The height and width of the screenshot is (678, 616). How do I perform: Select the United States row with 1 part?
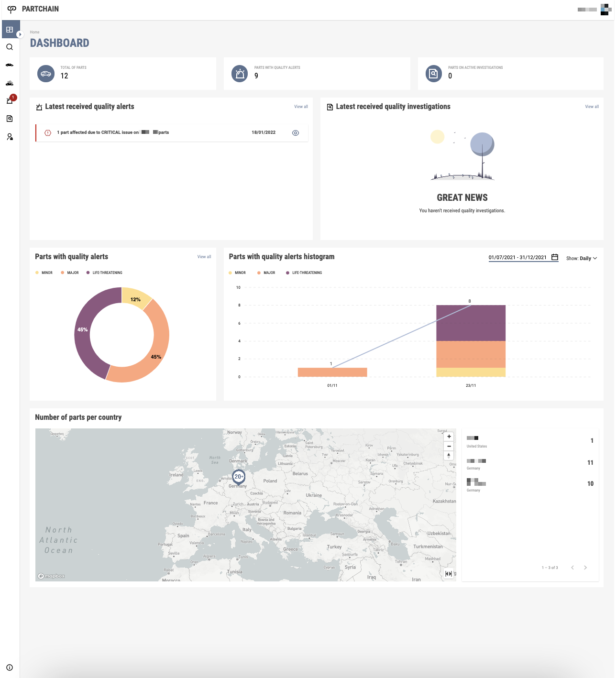click(530, 441)
